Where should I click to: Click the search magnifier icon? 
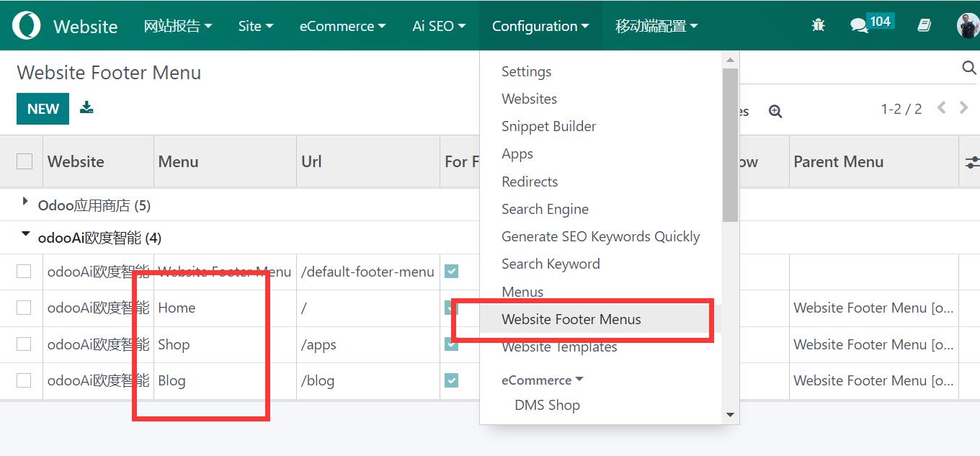(969, 68)
